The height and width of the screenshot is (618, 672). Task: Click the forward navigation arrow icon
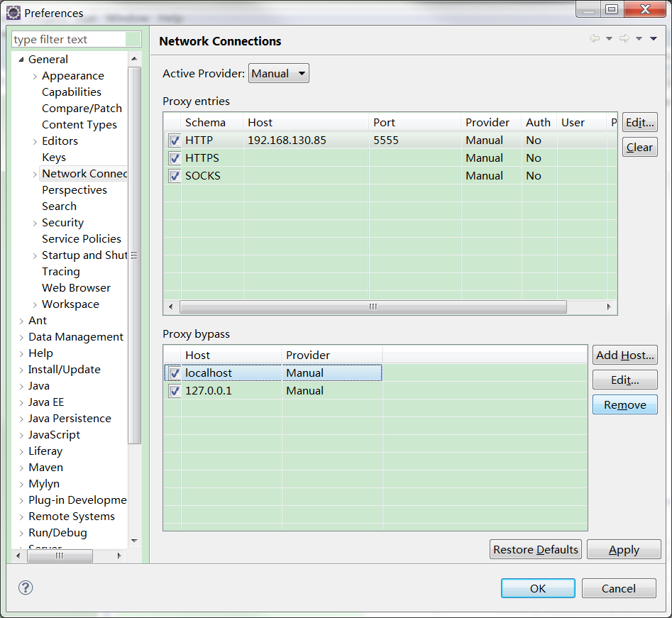[624, 39]
